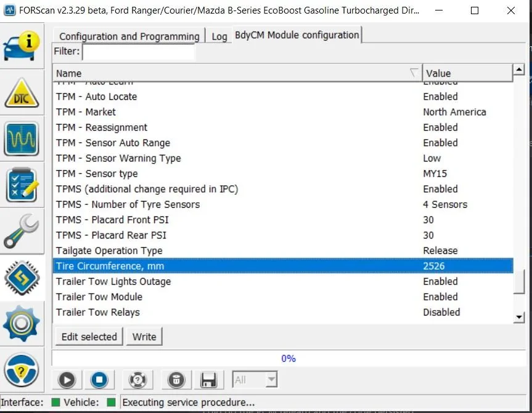Click the Write button
The height and width of the screenshot is (413, 532).
coord(144,337)
